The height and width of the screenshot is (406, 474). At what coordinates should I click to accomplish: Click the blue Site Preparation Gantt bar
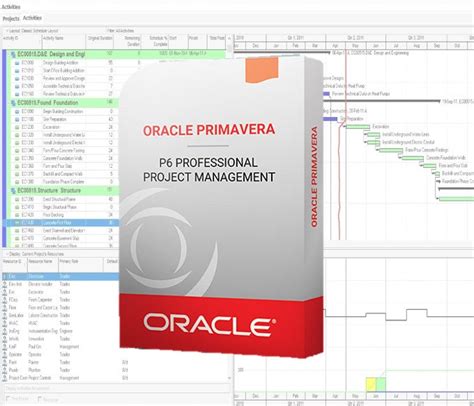(x=329, y=119)
